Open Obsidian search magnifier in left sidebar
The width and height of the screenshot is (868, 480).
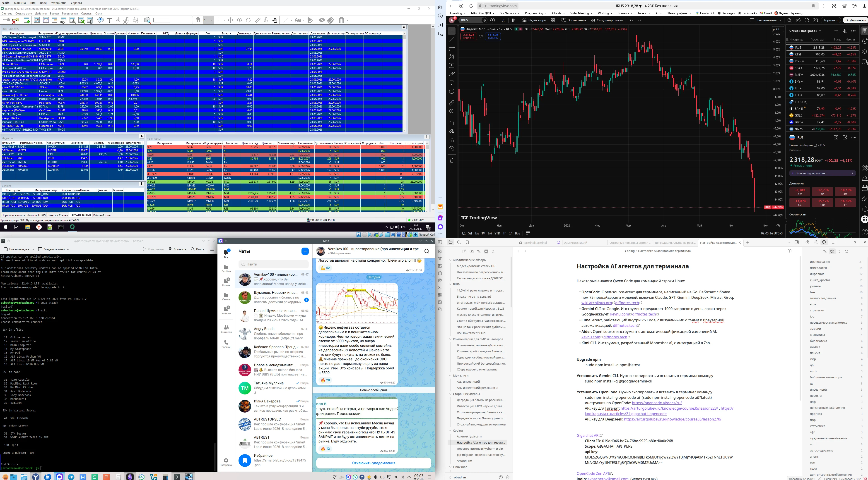(459, 242)
